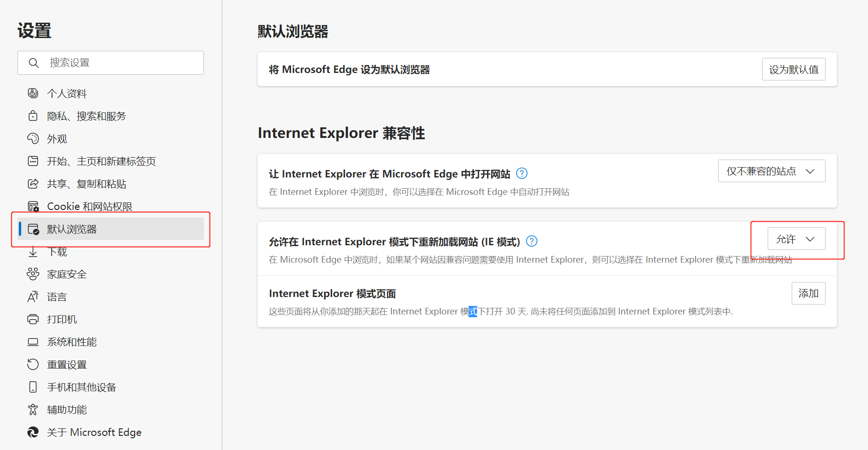Image resolution: width=868 pixels, height=450 pixels.
Task: Click the lock icon for 隐私、搜索和服务
Action: (33, 116)
